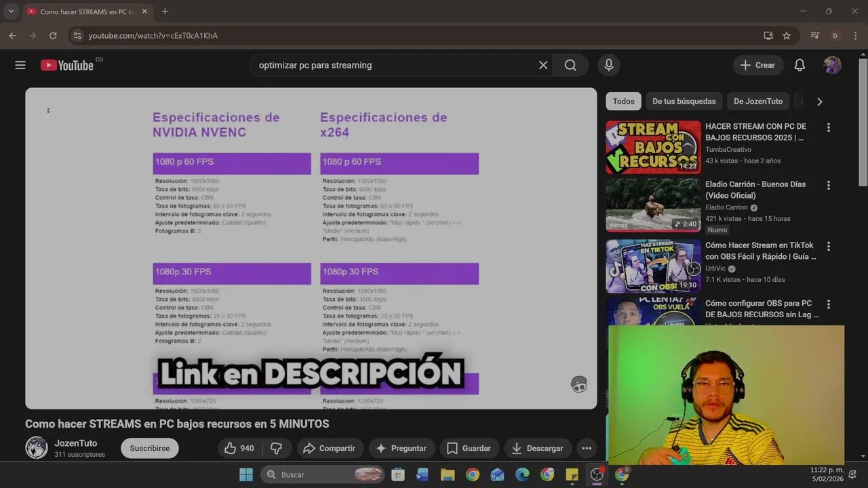
Task: Reload the YouTube page
Action: (53, 35)
